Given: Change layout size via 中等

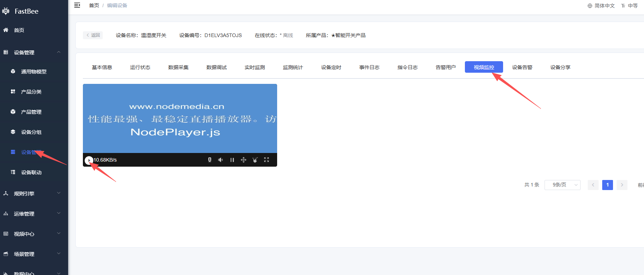Looking at the screenshot, I should [x=629, y=6].
